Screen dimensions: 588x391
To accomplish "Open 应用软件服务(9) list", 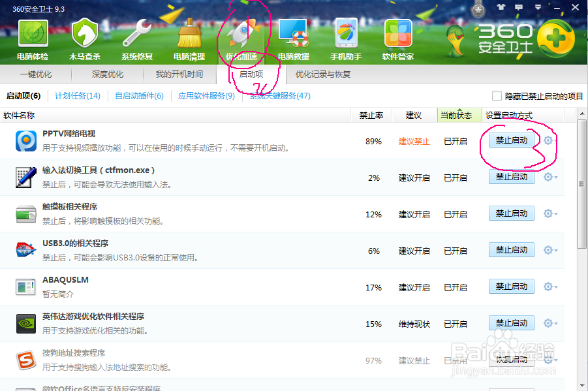I will click(x=206, y=96).
